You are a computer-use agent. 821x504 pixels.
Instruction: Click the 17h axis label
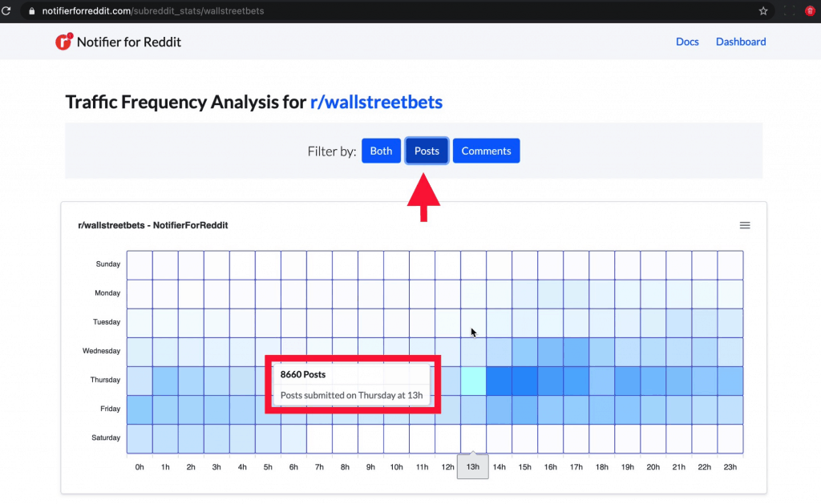click(576, 467)
